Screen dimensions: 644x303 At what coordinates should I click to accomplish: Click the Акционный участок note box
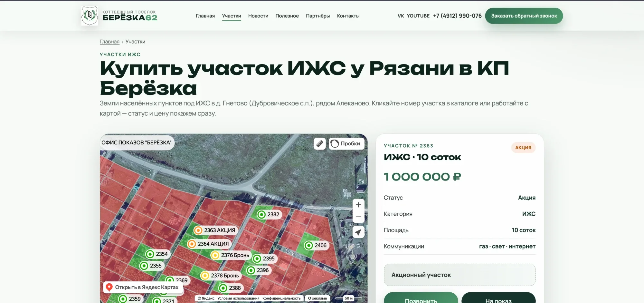(459, 275)
